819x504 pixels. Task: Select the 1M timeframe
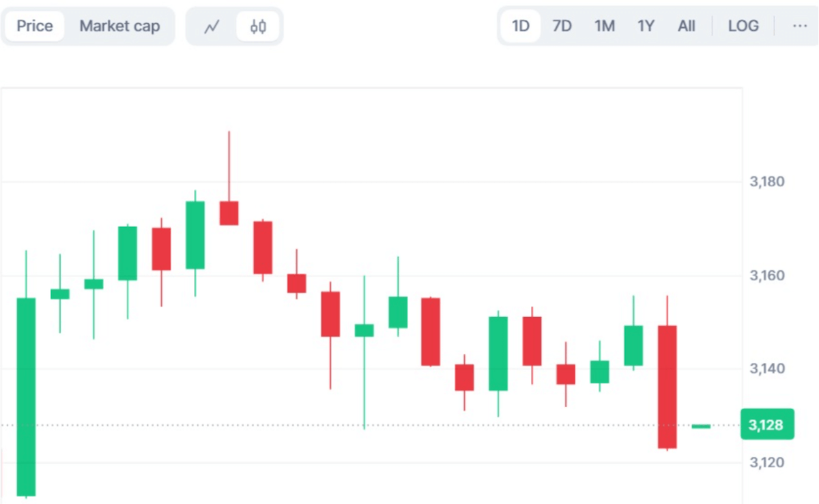pyautogui.click(x=603, y=26)
